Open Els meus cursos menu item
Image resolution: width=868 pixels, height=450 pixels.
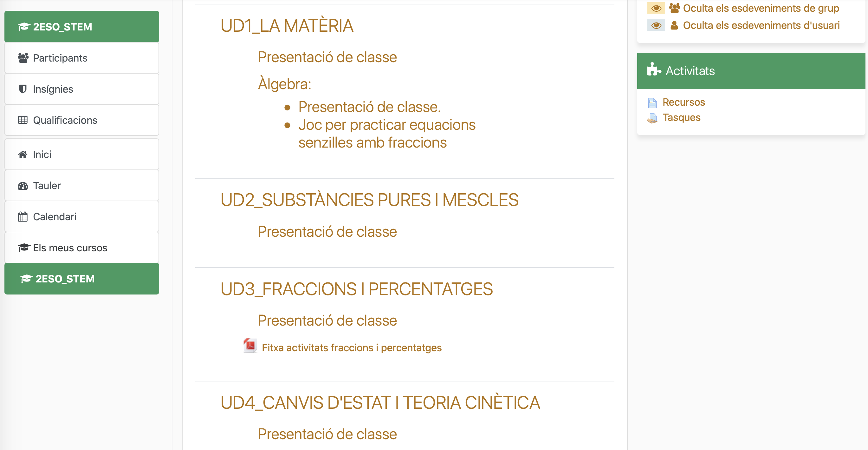[x=70, y=248]
